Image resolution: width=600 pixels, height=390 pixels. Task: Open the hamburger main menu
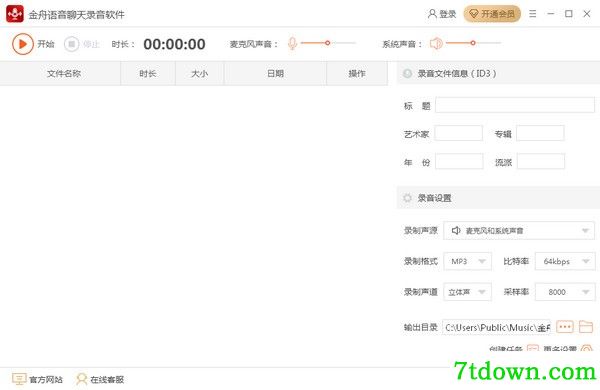coord(532,14)
